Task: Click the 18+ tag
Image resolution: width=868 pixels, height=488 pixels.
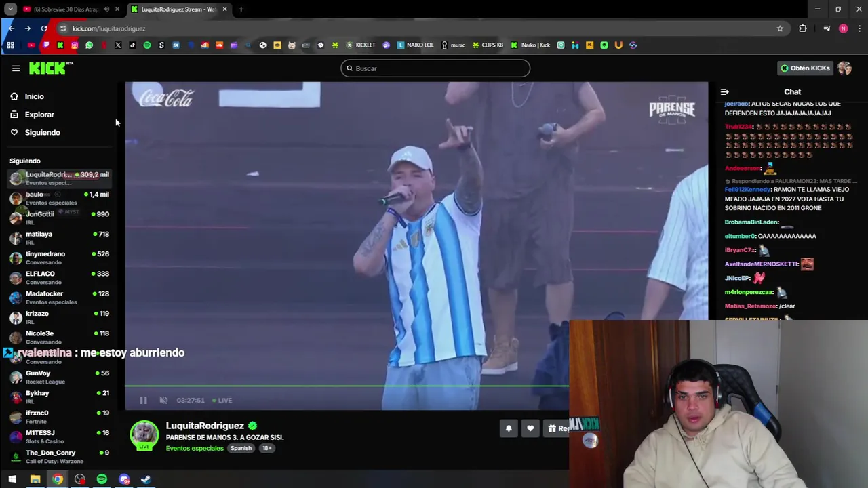Action: point(267,448)
